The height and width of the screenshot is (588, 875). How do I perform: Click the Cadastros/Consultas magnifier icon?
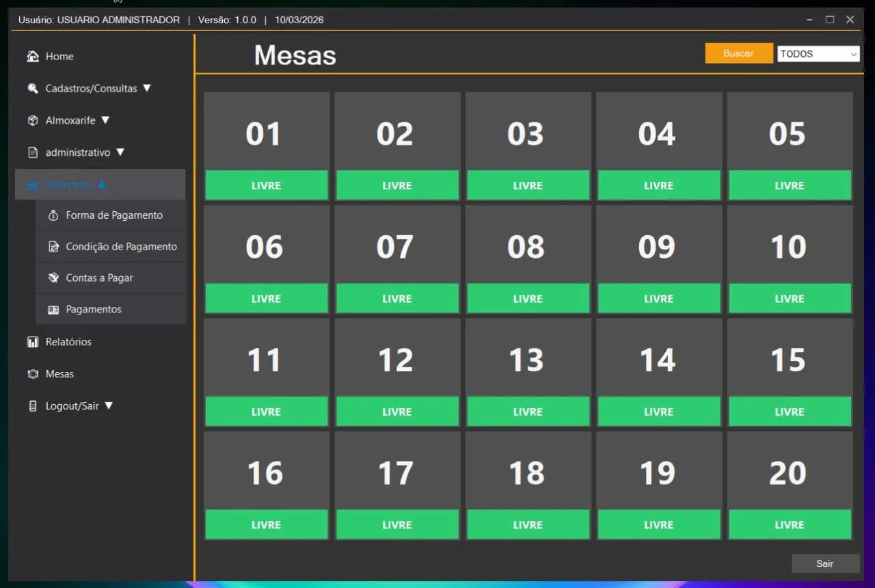(x=33, y=88)
